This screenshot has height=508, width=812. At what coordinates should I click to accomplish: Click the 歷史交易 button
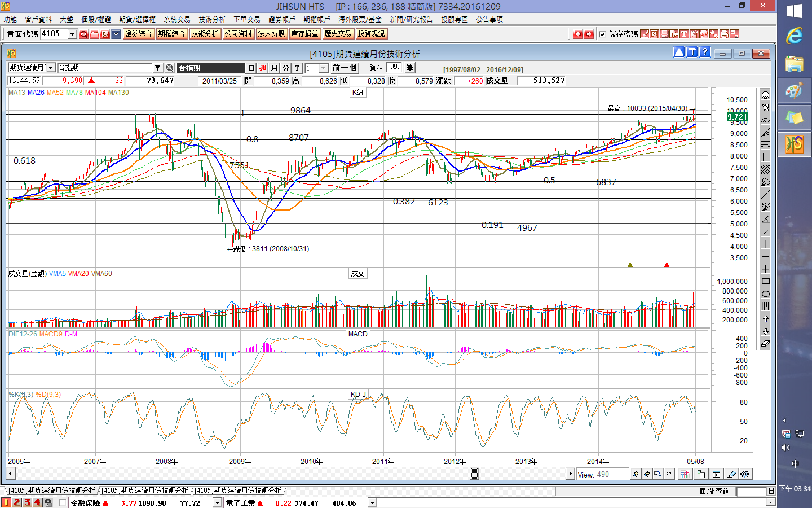[x=338, y=34]
